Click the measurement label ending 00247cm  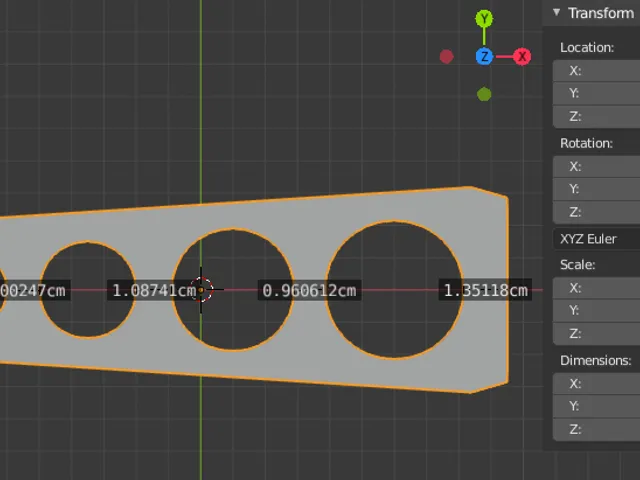35,290
